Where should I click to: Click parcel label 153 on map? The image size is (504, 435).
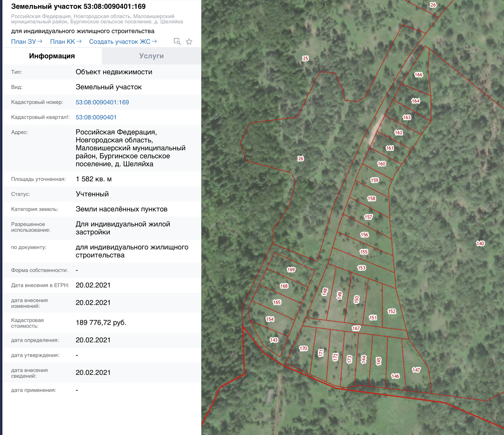361,268
